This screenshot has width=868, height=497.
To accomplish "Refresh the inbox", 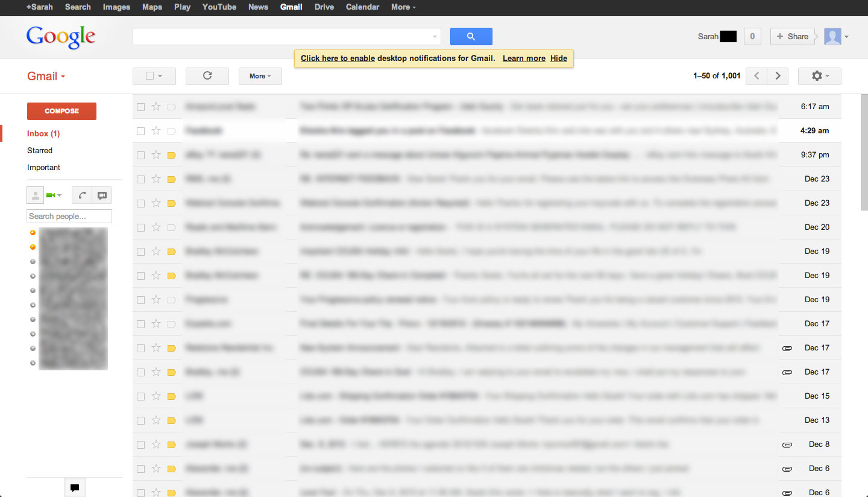I will (207, 76).
